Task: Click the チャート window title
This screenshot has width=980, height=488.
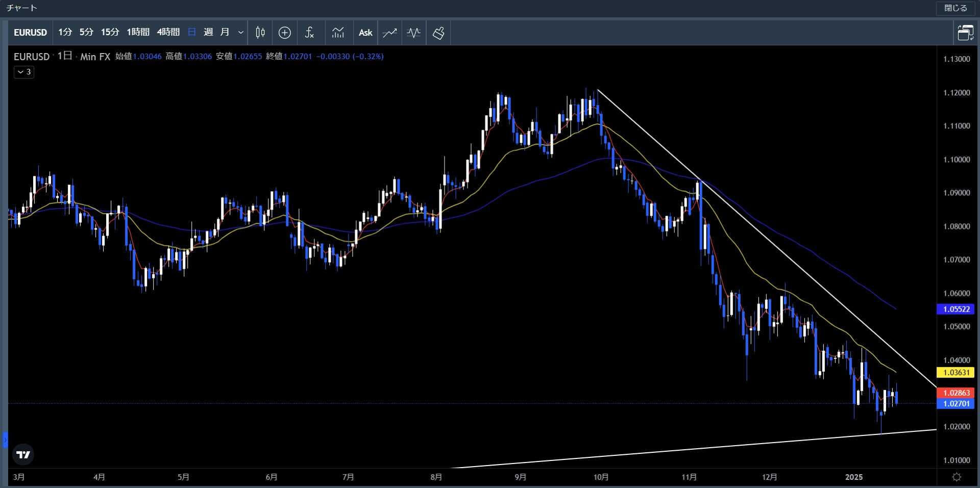Action: tap(22, 8)
